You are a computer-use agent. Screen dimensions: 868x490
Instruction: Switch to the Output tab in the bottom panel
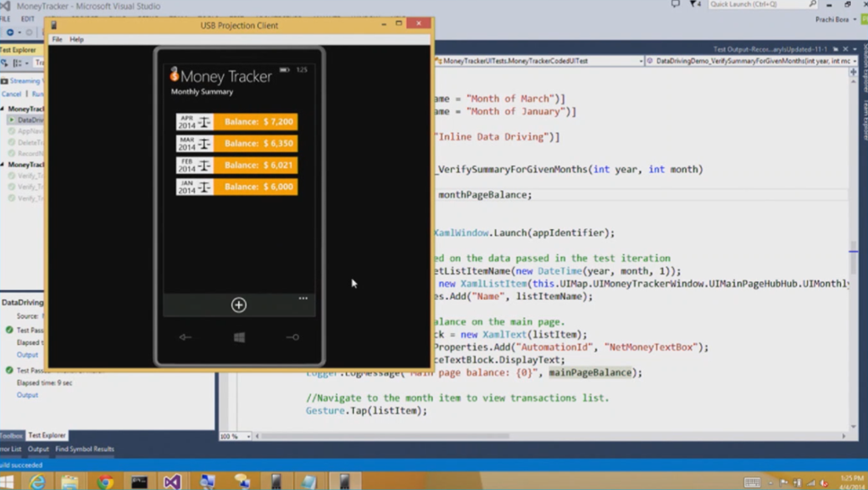[38, 449]
